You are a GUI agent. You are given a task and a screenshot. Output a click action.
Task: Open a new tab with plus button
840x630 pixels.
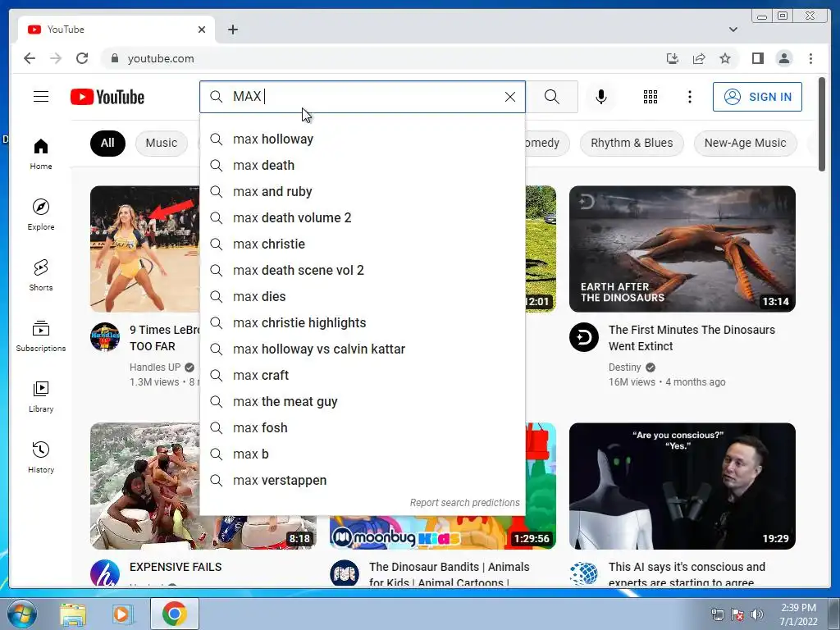[x=232, y=30]
